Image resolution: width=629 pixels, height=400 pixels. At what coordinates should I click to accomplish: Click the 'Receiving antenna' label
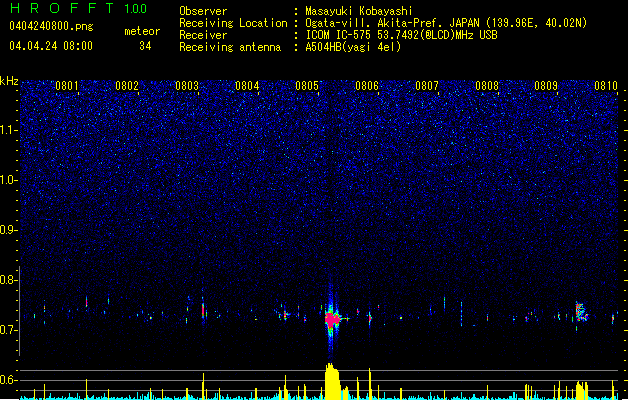[230, 47]
